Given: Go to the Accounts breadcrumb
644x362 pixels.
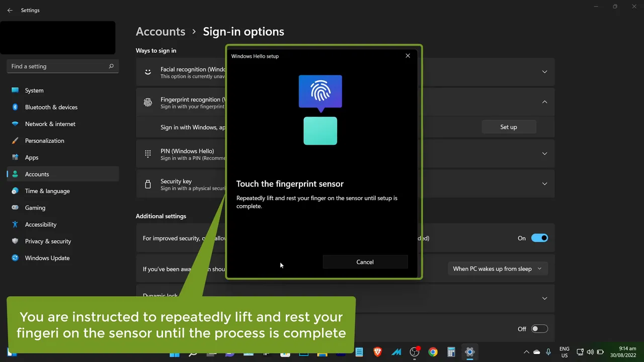Looking at the screenshot, I should (160, 31).
